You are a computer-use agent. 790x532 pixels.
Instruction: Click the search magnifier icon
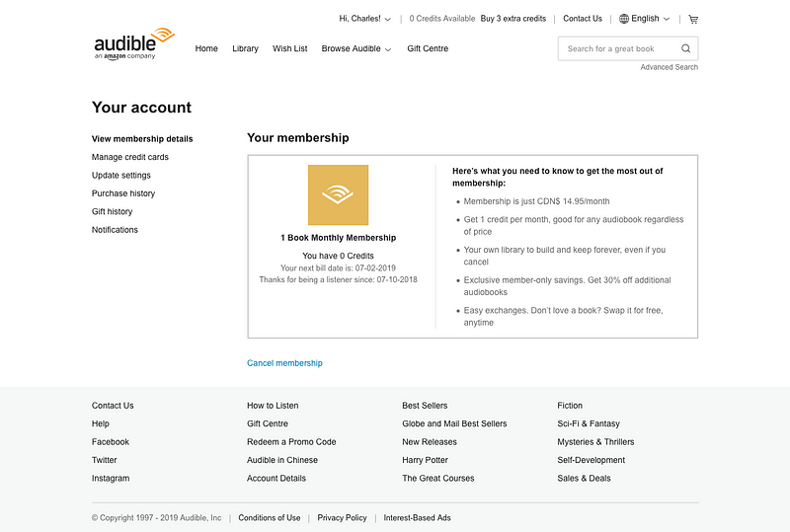(x=685, y=48)
